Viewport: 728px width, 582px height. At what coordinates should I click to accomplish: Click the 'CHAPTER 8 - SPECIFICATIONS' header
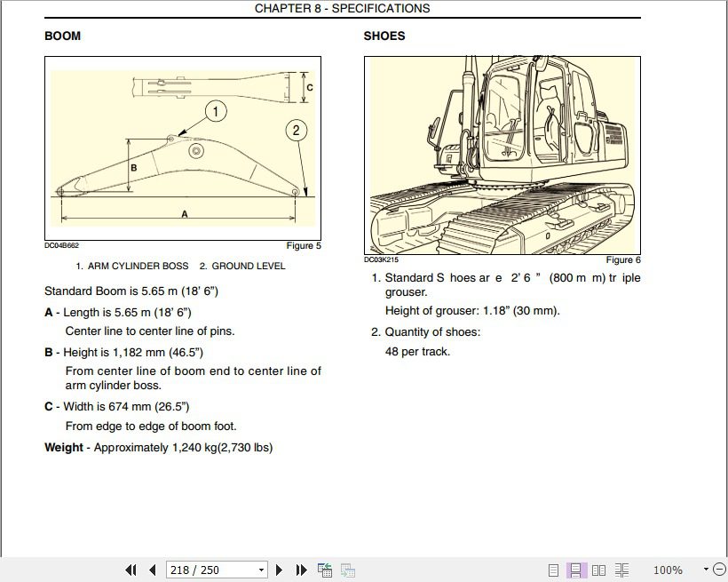(342, 8)
